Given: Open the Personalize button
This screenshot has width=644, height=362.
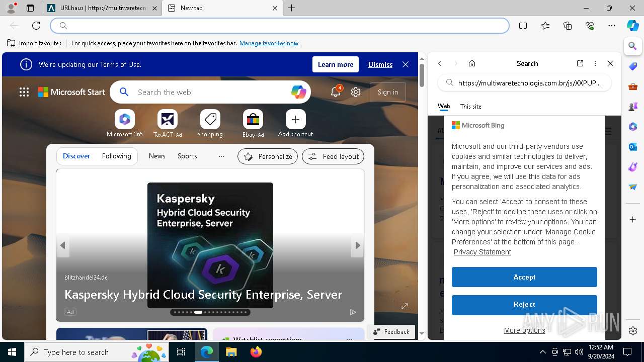Looking at the screenshot, I should tap(268, 156).
